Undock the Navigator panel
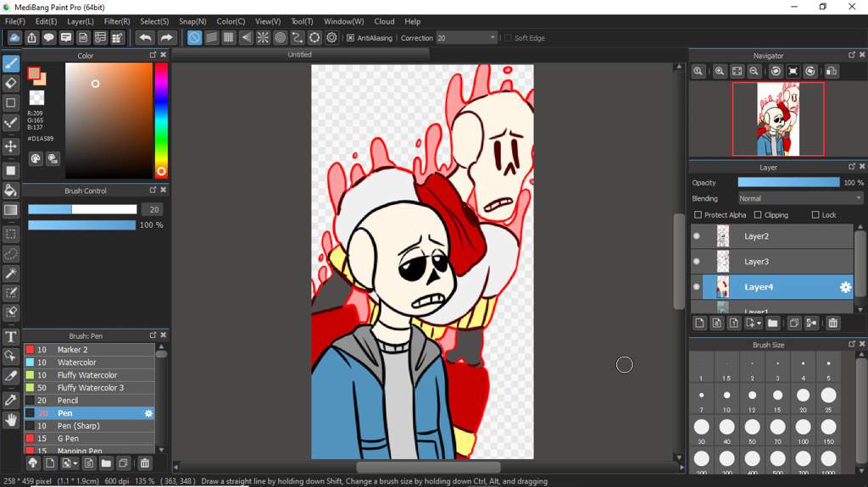868x487 pixels. [851, 55]
